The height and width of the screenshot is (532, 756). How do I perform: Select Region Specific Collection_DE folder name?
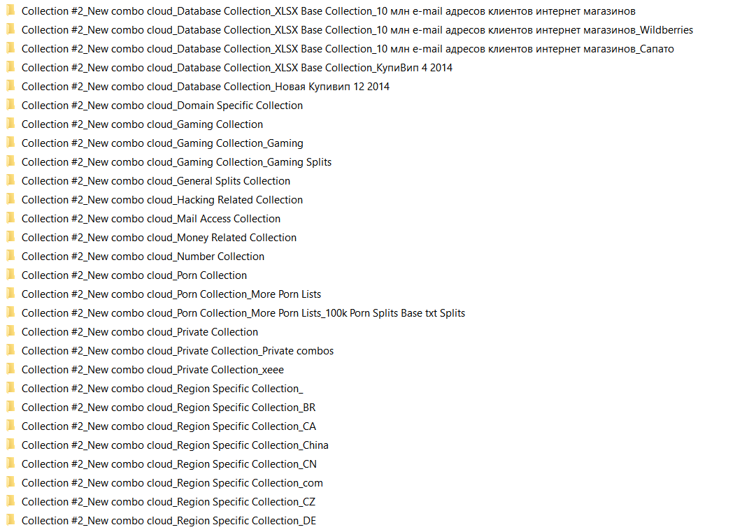click(169, 520)
